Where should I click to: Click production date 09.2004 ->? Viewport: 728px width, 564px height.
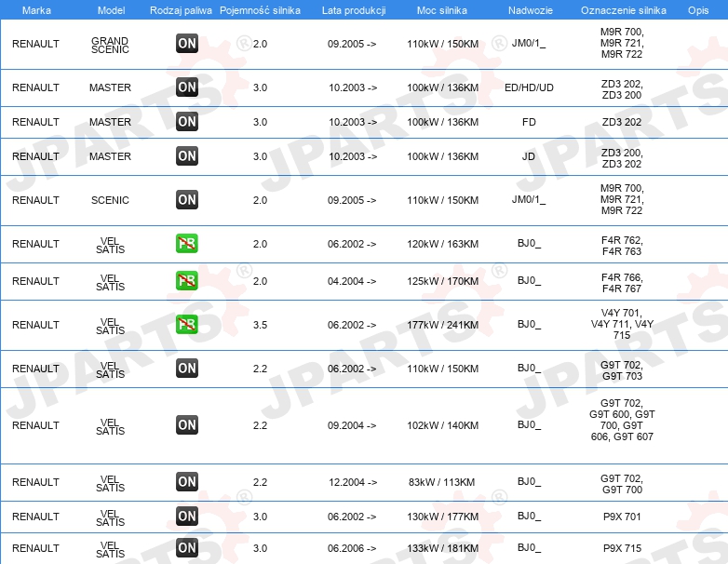[352, 425]
